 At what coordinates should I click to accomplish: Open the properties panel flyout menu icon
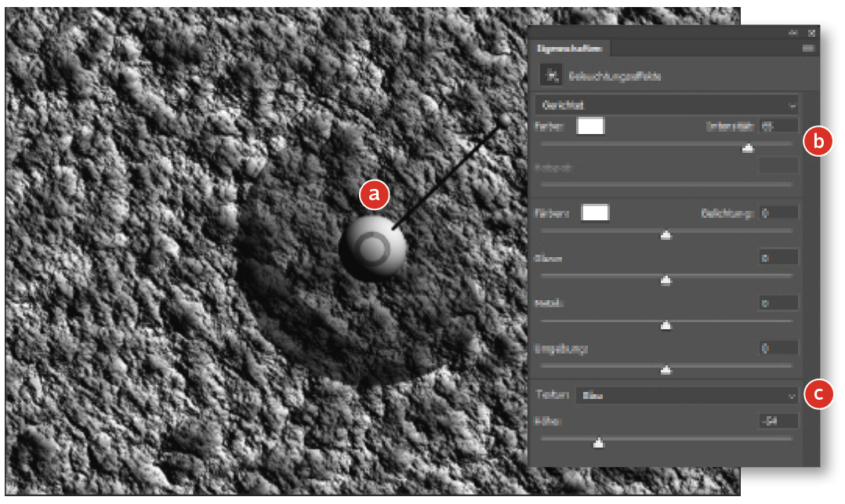pos(808,49)
